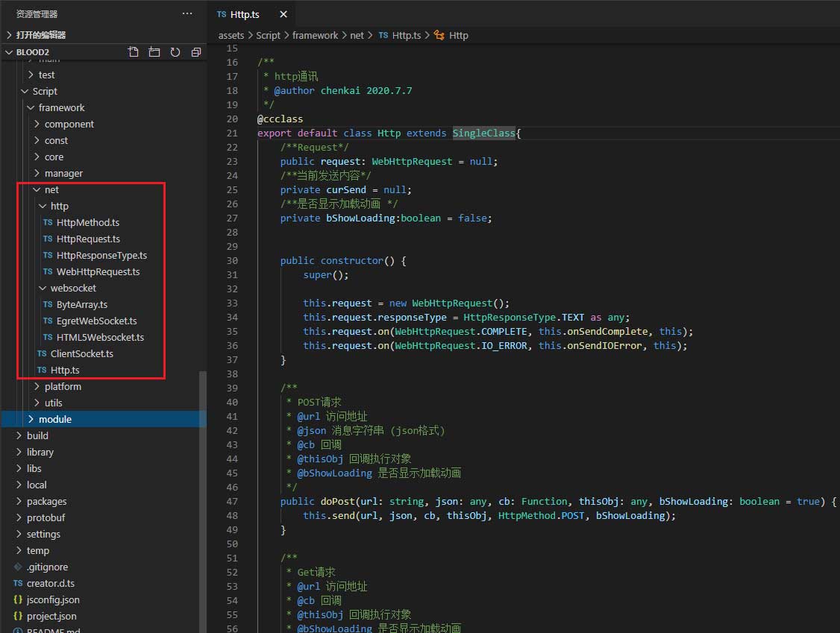Viewport: 840px width, 633px height.
Task: Click TS icon of ClientSocket.ts file
Action: point(42,353)
